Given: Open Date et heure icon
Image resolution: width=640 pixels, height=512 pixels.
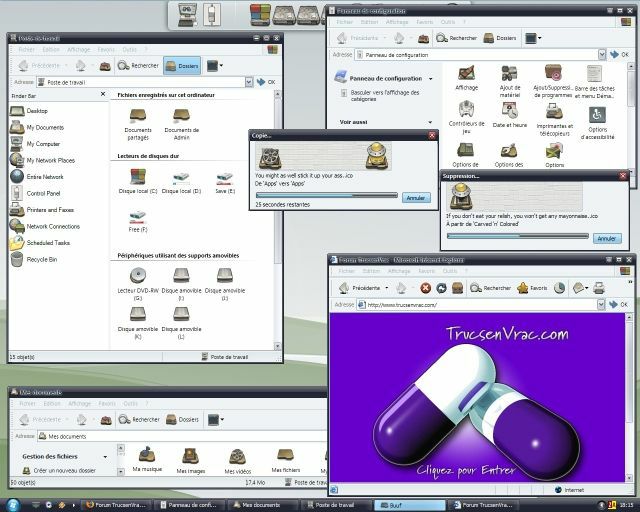Looking at the screenshot, I should point(510,115).
